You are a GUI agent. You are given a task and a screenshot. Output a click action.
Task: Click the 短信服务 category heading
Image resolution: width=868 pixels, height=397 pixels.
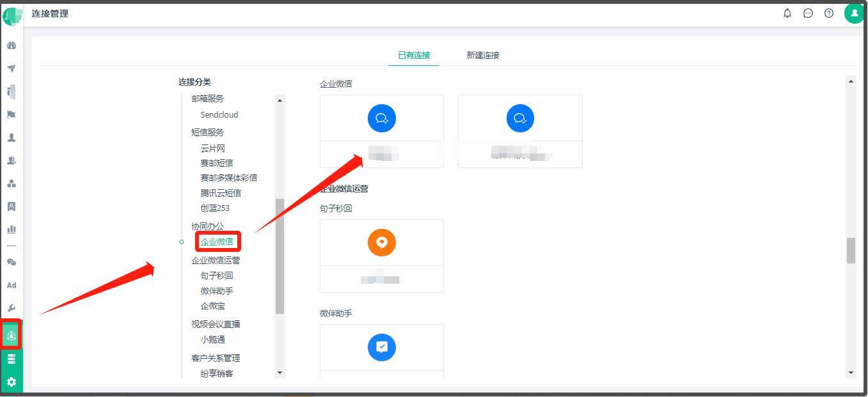pyautogui.click(x=208, y=132)
